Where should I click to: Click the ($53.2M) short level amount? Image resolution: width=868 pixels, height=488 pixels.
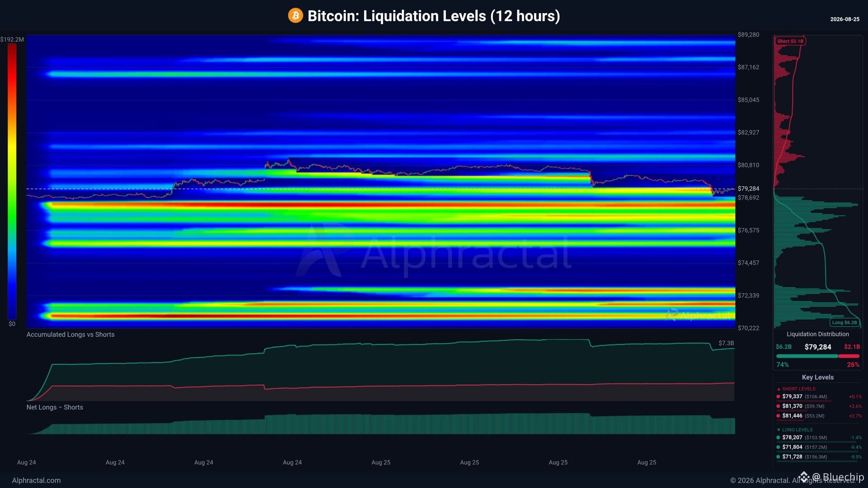tap(815, 416)
